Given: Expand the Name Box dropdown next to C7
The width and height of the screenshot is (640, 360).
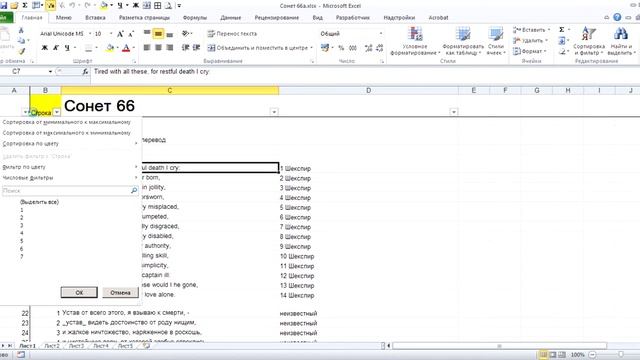Looking at the screenshot, I should pos(50,71).
